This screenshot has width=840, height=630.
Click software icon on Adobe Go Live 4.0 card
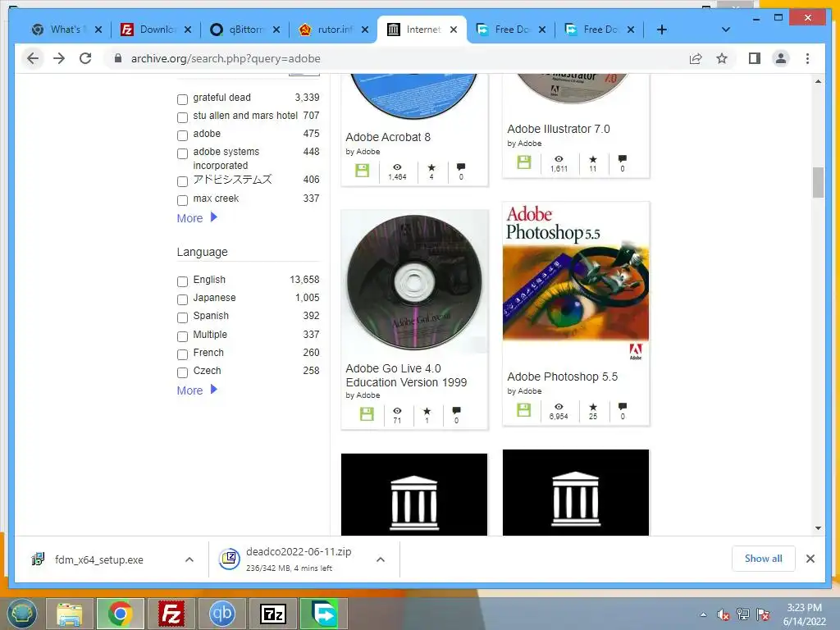click(x=367, y=413)
